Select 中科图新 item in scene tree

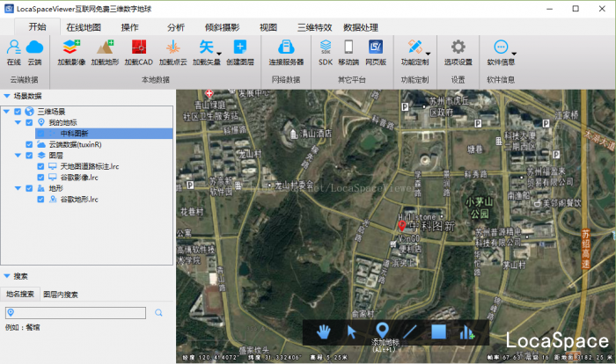[104, 134]
